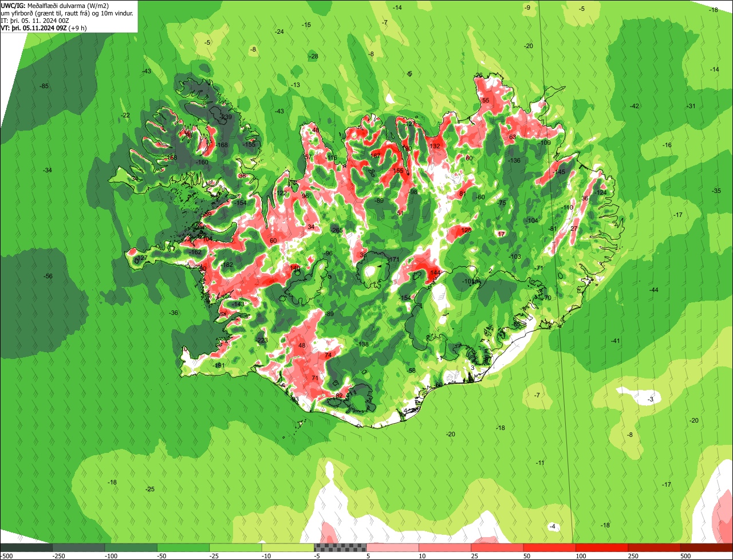Click the "-28" value over the northern sea
The width and height of the screenshot is (733, 560).
point(313,56)
